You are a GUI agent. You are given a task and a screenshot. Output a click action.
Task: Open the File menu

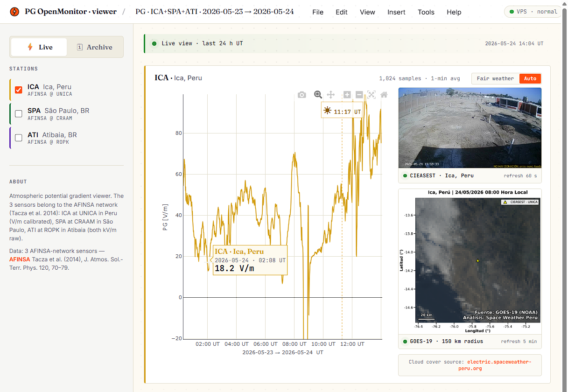tap(318, 12)
